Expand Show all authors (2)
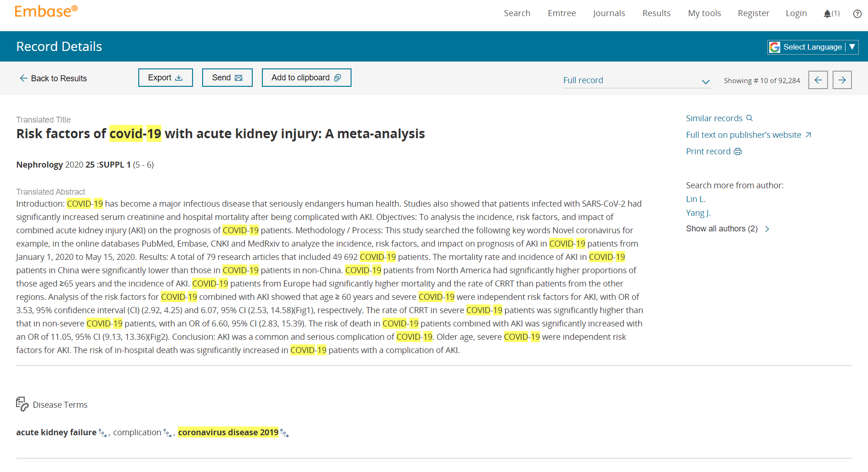Image resolution: width=868 pixels, height=472 pixels. (727, 229)
